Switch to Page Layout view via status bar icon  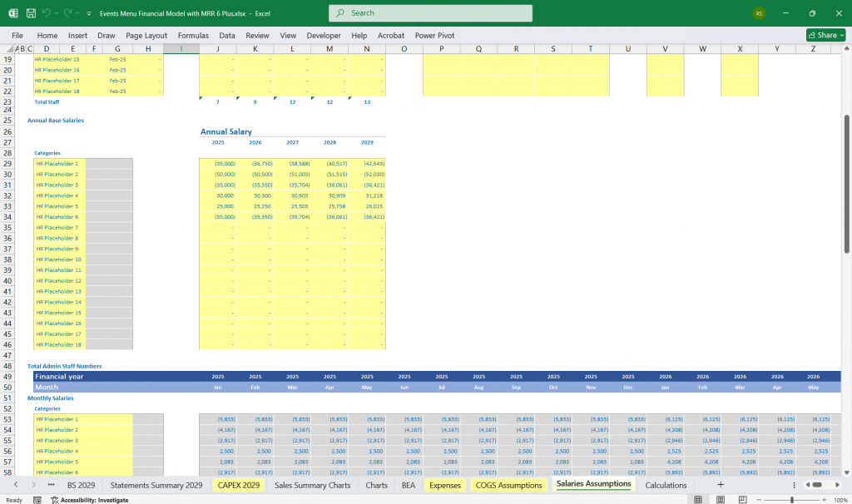click(x=721, y=497)
